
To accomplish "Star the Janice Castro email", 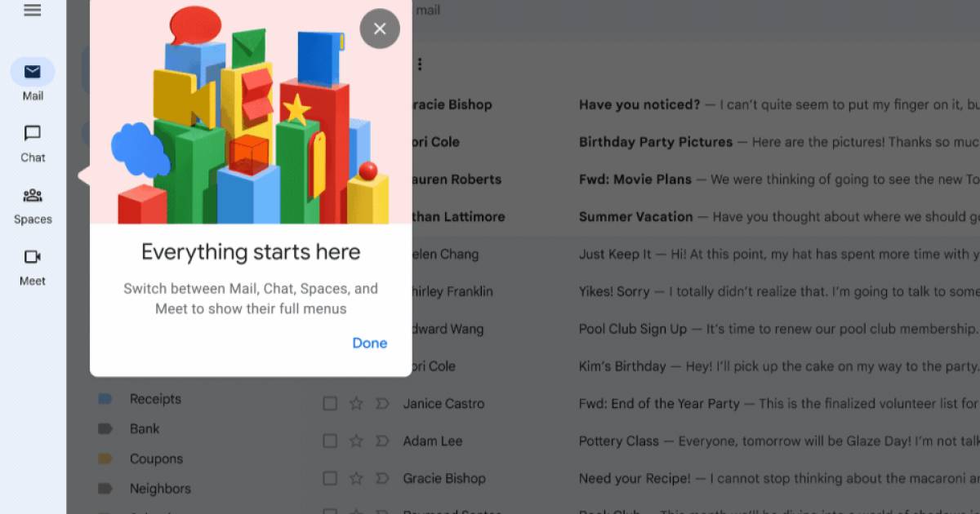I will (356, 404).
